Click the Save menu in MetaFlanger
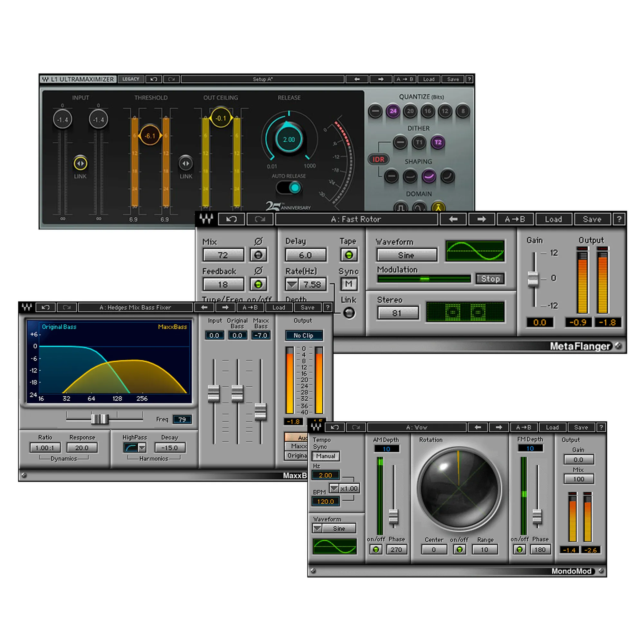The image size is (644, 644). pyautogui.click(x=592, y=219)
